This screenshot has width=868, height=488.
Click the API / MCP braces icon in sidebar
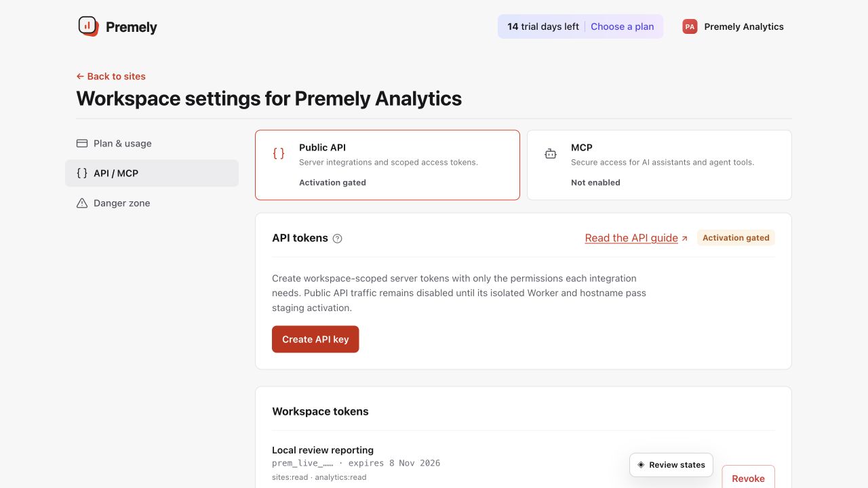click(82, 174)
